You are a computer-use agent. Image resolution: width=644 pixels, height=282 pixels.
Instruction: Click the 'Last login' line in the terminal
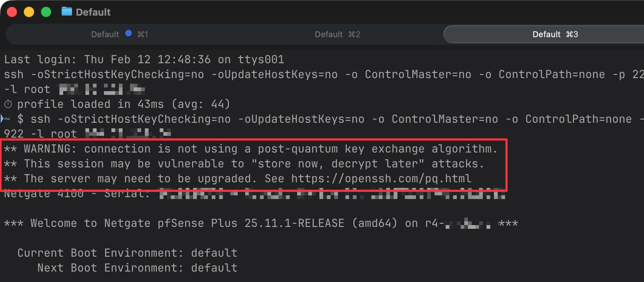coord(144,60)
